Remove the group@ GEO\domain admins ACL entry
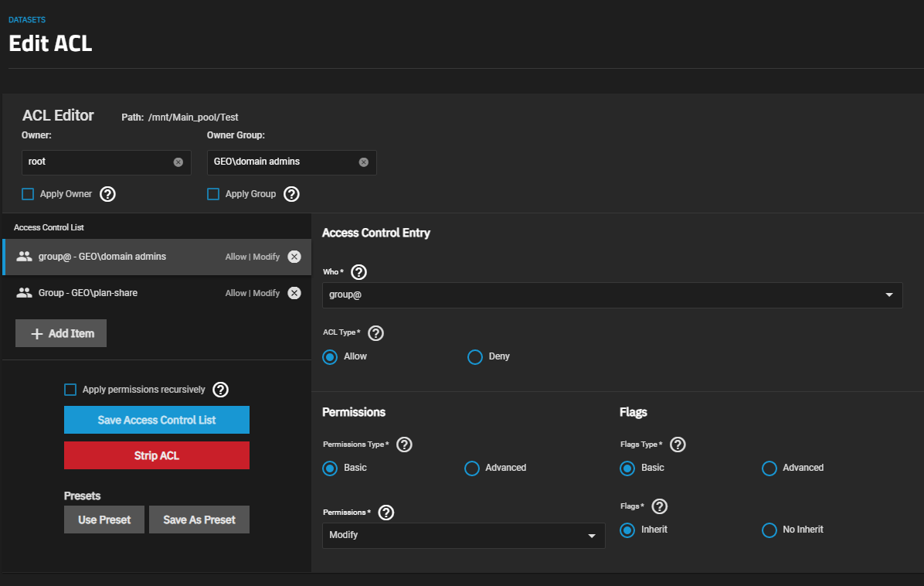The image size is (924, 586). tap(294, 257)
